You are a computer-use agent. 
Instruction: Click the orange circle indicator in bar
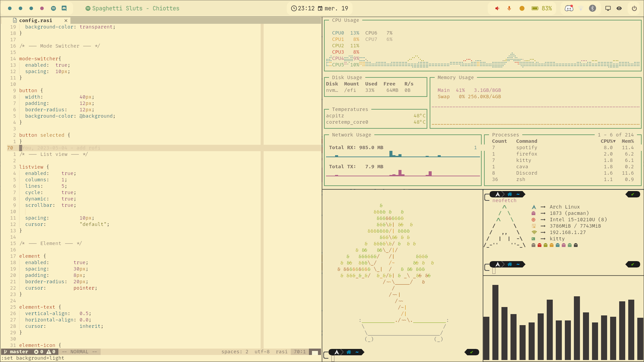pos(522,8)
